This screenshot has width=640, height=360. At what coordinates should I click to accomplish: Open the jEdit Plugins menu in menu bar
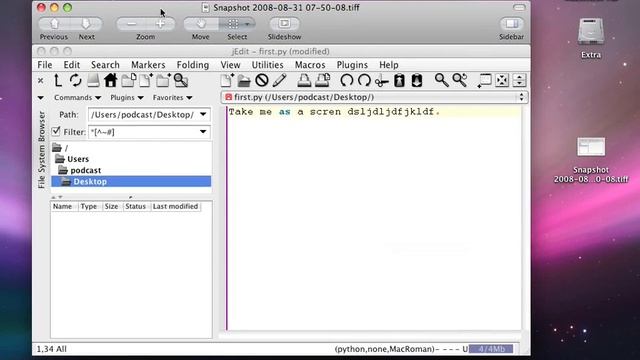352,65
